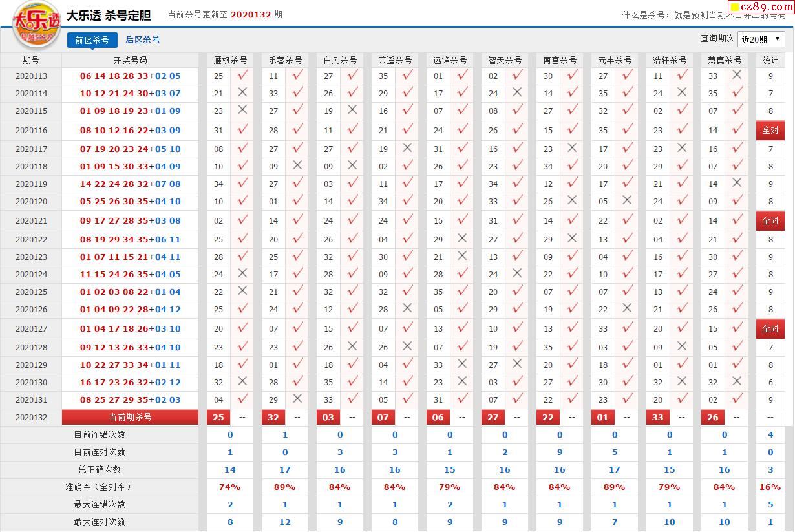Click 远锋's current kill number 06 badge
The image size is (795, 532).
coord(438,418)
